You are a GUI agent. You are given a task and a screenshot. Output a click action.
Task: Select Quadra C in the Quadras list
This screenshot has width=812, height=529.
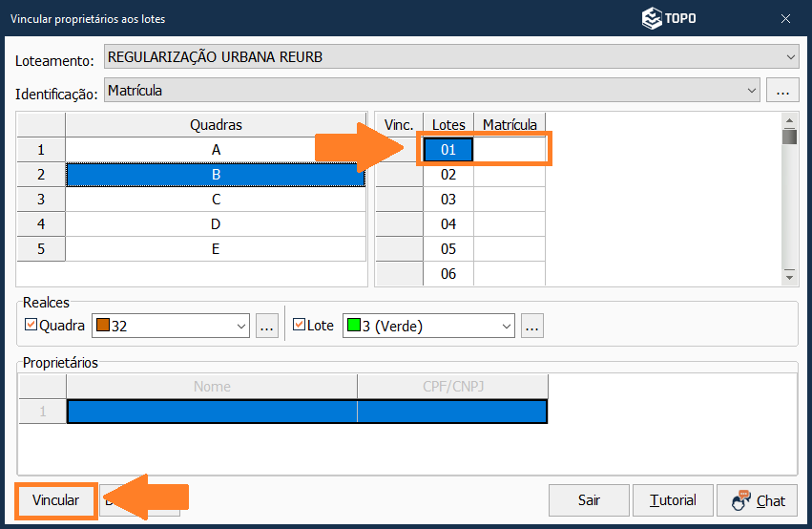[x=216, y=200]
